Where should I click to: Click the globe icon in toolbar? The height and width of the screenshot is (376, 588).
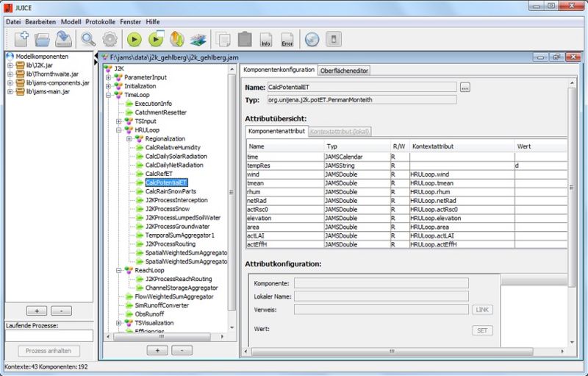tap(312, 39)
